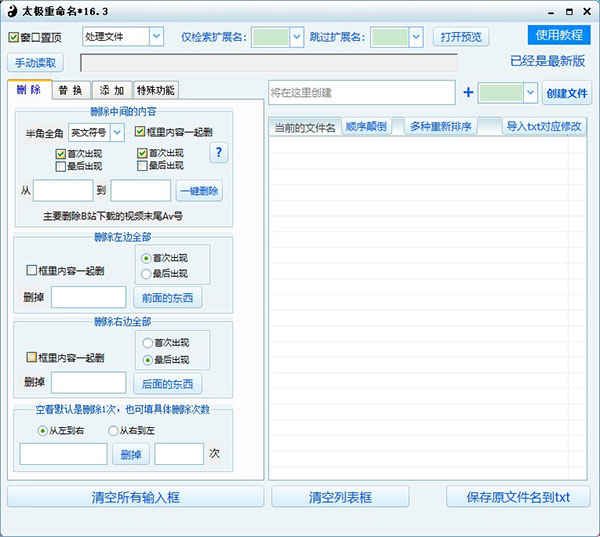Click the 清空列表框 button
The width and height of the screenshot is (600, 537).
click(340, 497)
